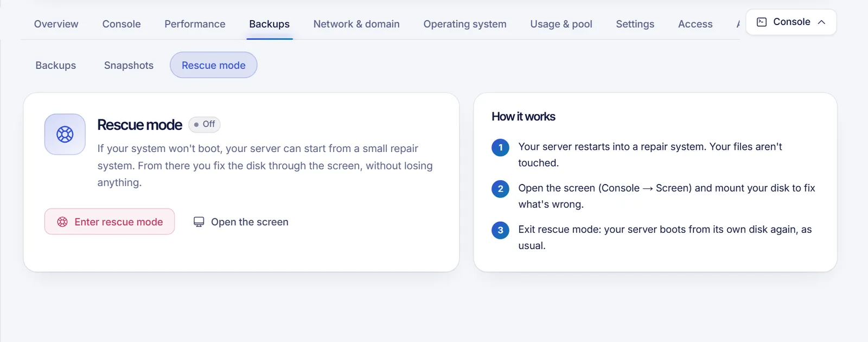This screenshot has width=868, height=342.
Task: Select the Rescue mode sub-tab
Action: [213, 65]
